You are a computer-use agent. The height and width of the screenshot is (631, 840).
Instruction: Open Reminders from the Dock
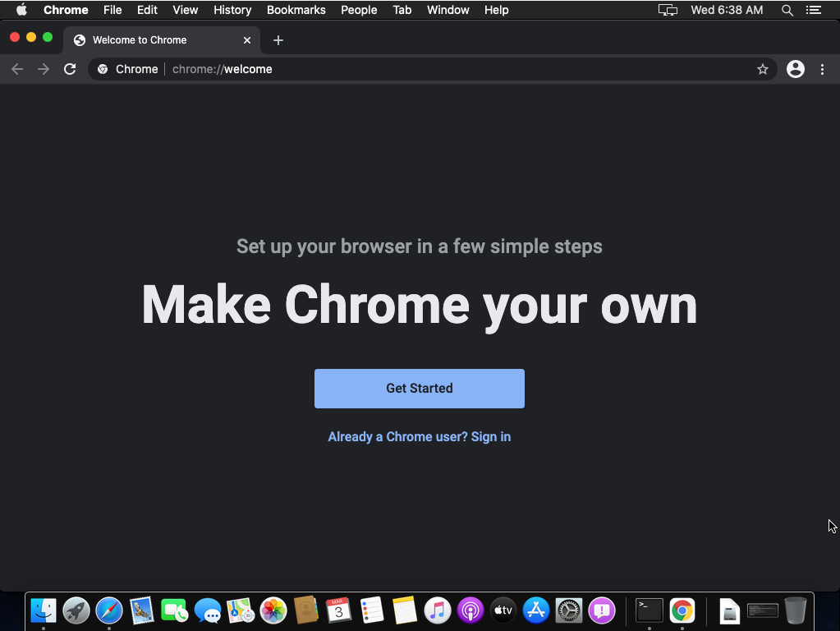pos(372,610)
